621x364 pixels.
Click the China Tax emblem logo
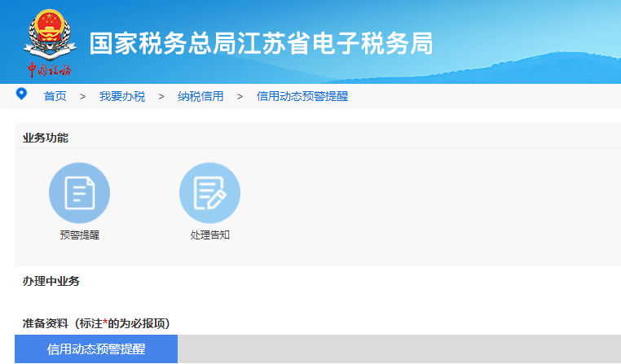point(50,42)
